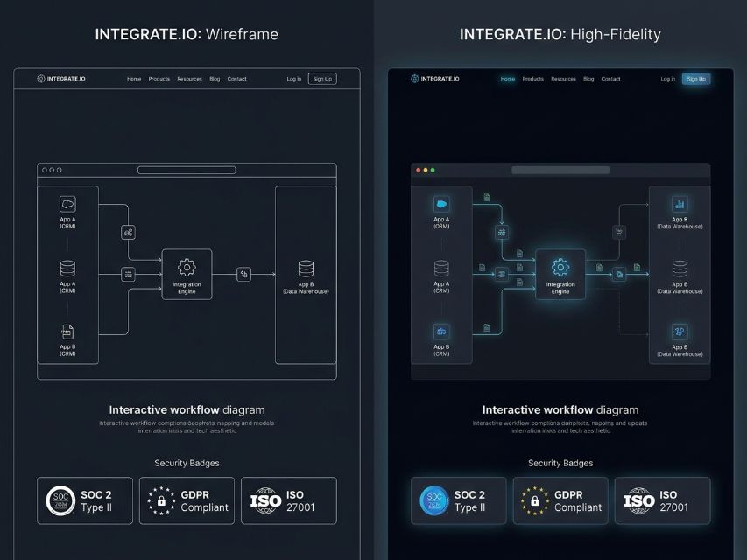
Task: Open Home in the Wireframe navigation
Action: pyautogui.click(x=134, y=79)
